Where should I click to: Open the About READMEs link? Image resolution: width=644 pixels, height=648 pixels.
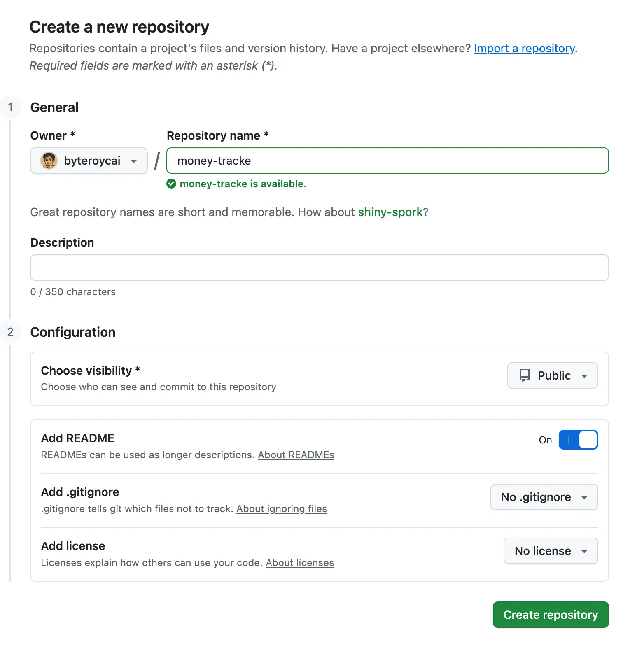pyautogui.click(x=296, y=455)
